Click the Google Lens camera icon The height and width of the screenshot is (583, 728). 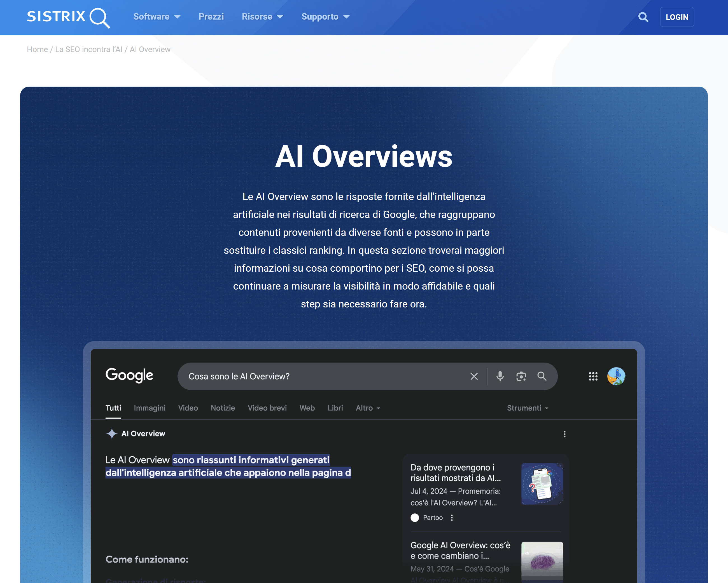pos(521,376)
